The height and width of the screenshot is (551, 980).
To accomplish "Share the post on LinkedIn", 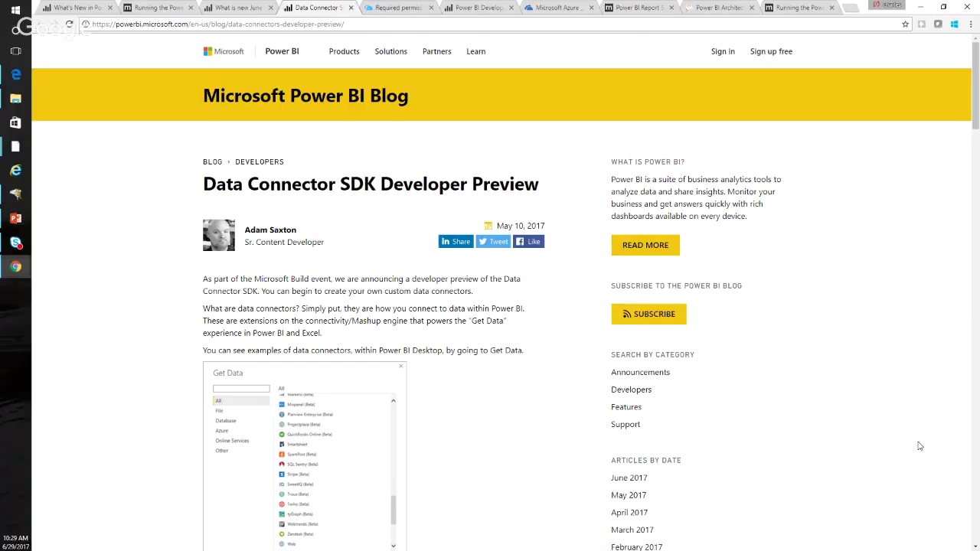I will 456,242.
